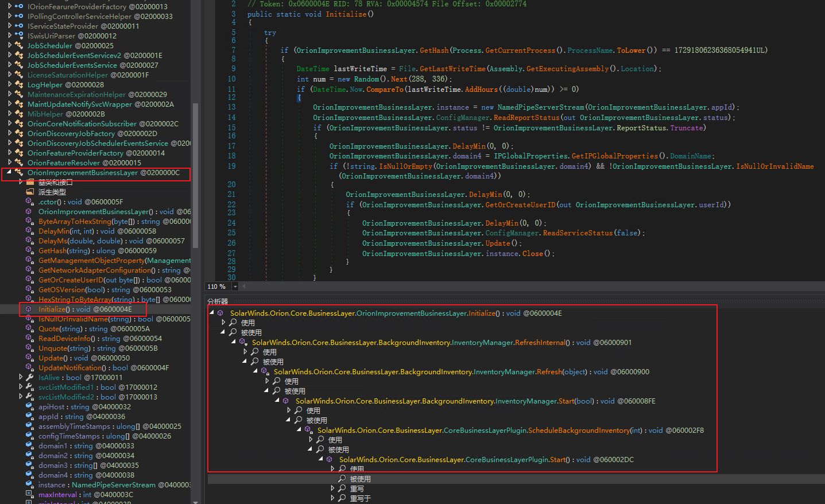Collapse the OrionImprovementBusinessLayer tree node
Viewport: 825px width, 504px height.
tap(9, 172)
